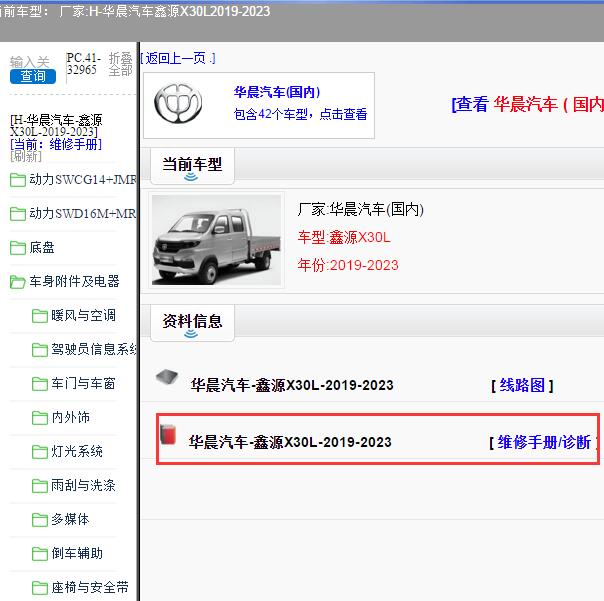Click folder icon beside 灯光系统
Screen dimensions: 604x601
coord(40,452)
